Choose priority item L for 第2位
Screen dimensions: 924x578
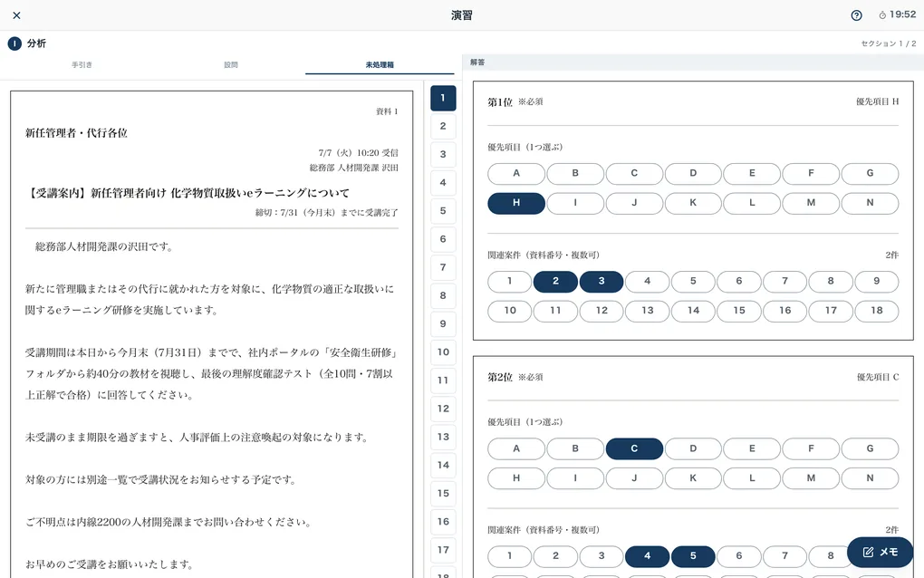coord(752,478)
